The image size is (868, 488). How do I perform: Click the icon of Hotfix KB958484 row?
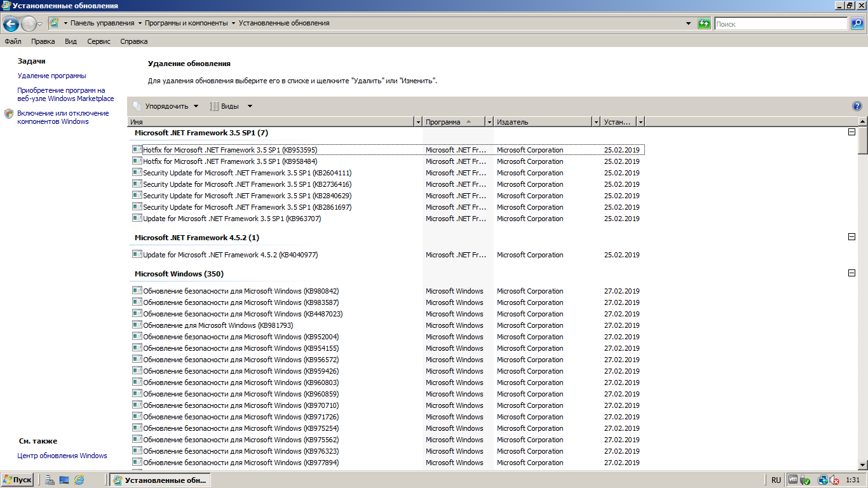tap(137, 161)
